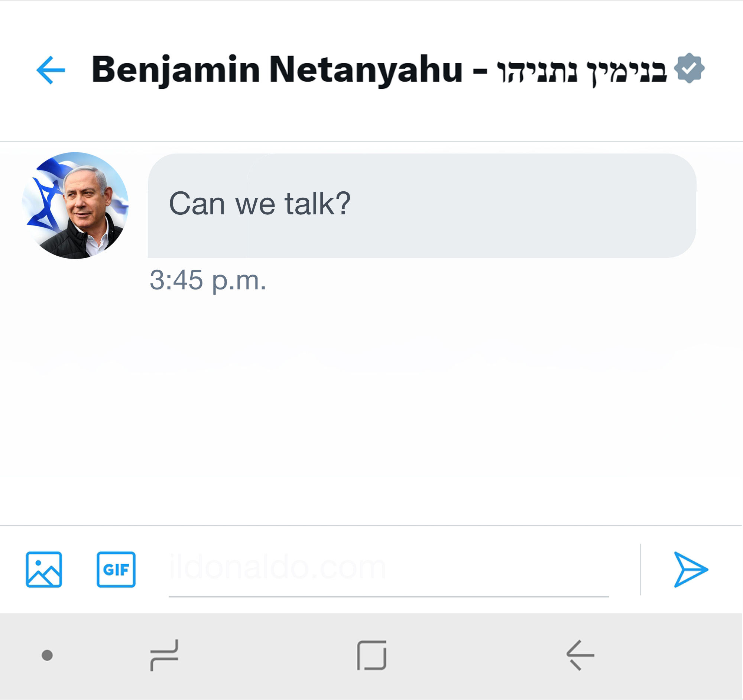Click the underline of the message composer
Screen dimensions: 743x700
pos(389,597)
